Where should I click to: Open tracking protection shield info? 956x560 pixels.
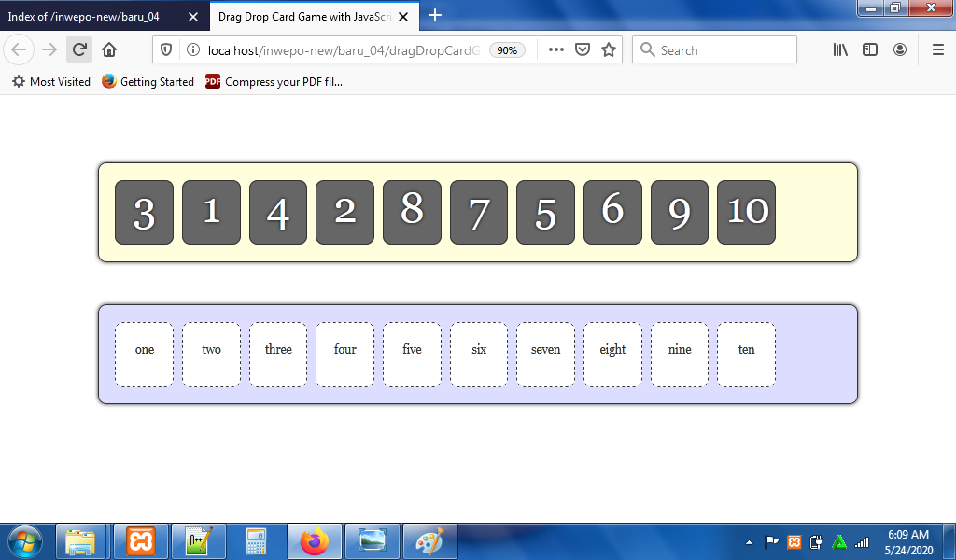pos(166,50)
